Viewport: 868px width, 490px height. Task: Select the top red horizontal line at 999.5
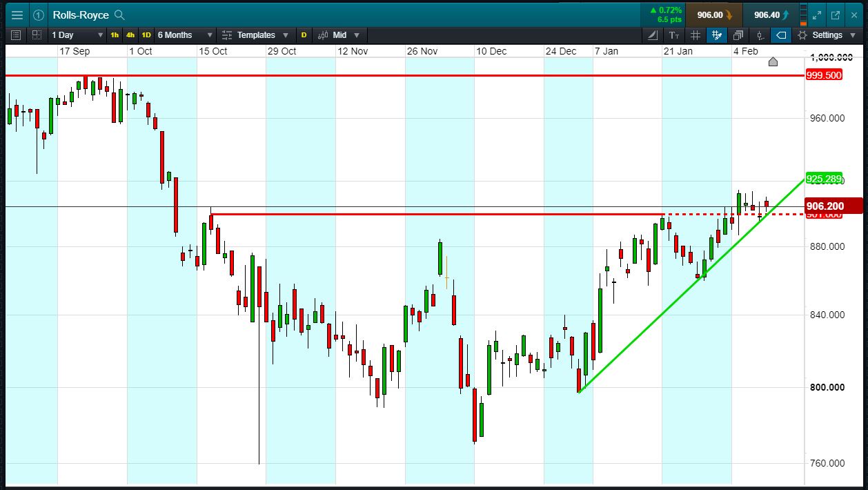coord(404,75)
